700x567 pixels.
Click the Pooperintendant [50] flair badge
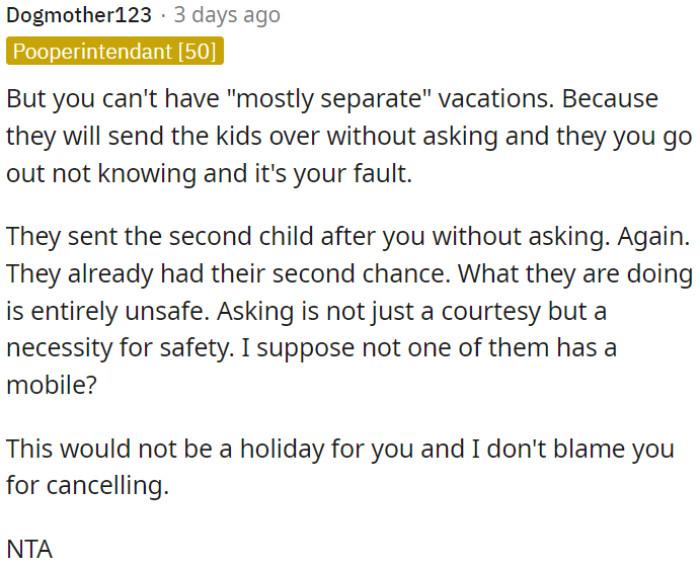pyautogui.click(x=114, y=51)
